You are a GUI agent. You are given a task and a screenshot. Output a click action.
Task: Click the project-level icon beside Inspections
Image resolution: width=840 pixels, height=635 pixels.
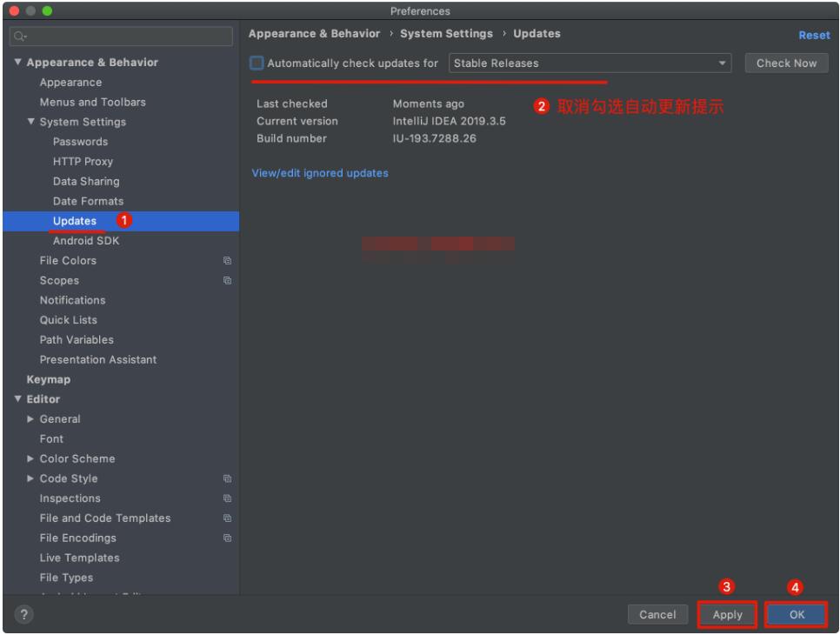click(227, 499)
